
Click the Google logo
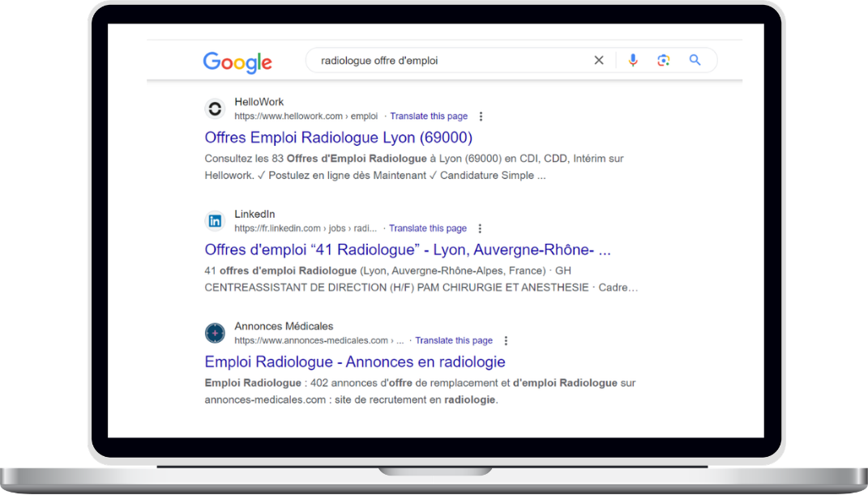click(237, 62)
